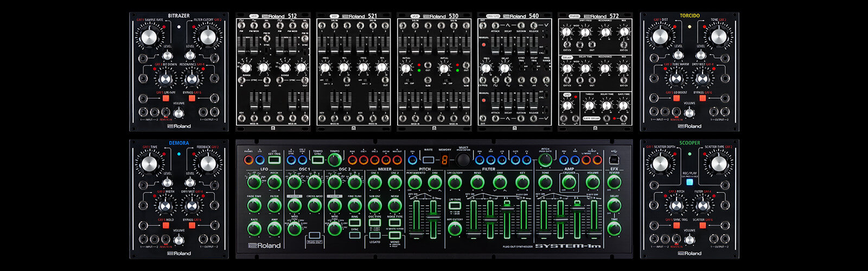Toggle BYPASS on the DEMORA module
868x271 pixels.
click(x=192, y=225)
